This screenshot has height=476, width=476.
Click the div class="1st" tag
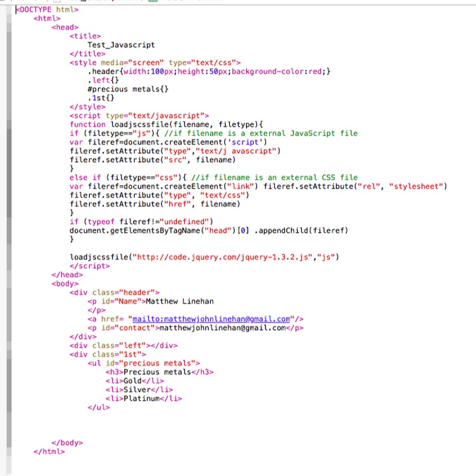108,354
